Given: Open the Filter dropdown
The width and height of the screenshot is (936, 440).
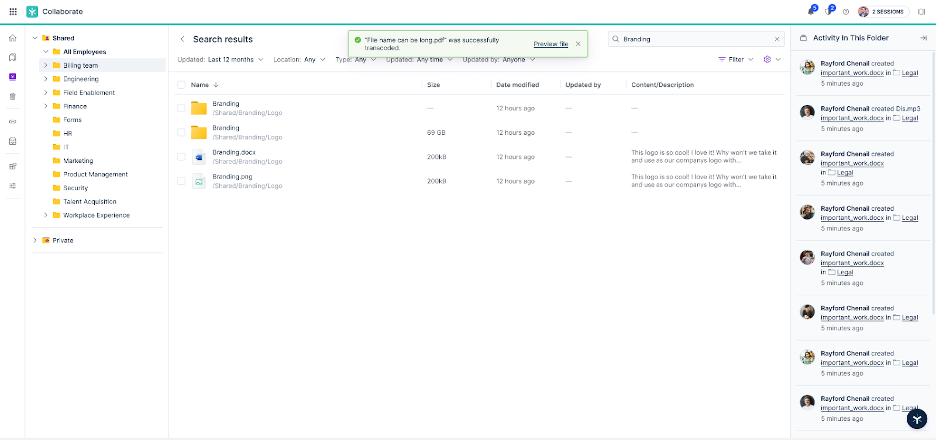Looking at the screenshot, I should click(736, 60).
